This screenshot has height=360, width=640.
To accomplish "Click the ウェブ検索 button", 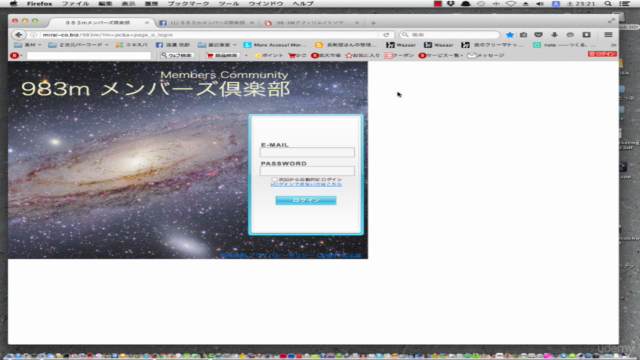I will pyautogui.click(x=176, y=55).
